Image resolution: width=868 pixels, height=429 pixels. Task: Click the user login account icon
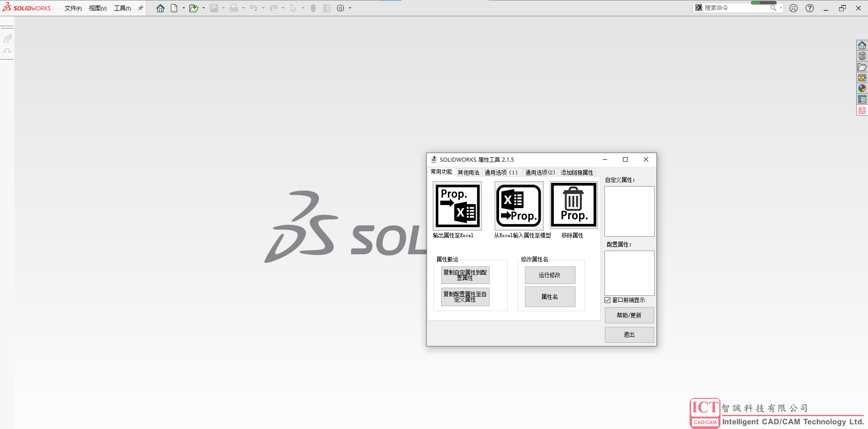(x=793, y=8)
